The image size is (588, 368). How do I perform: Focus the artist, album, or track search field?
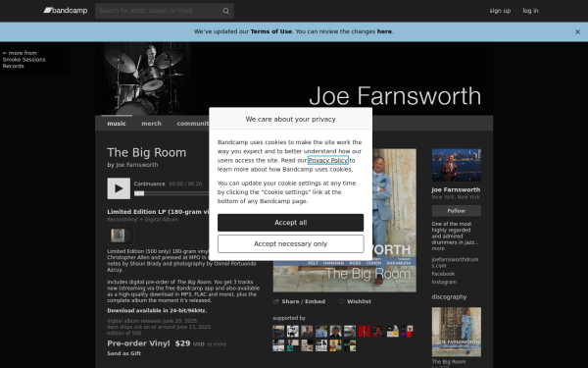click(165, 11)
